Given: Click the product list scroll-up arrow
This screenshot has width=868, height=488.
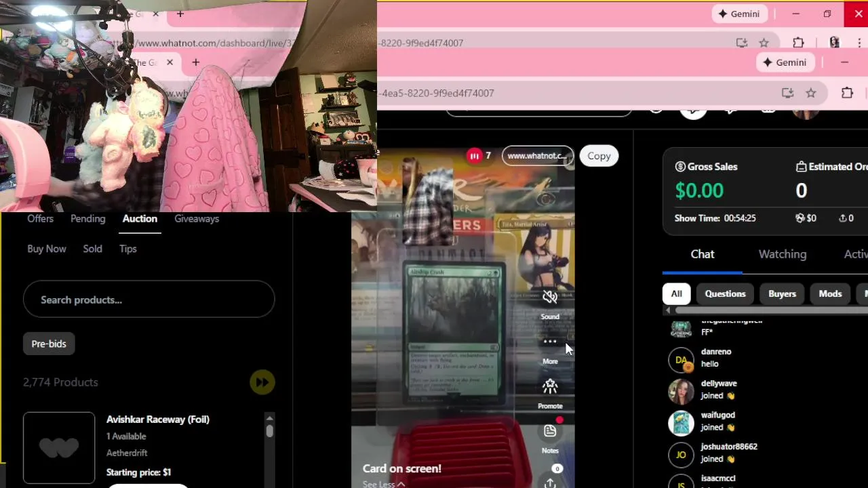Looking at the screenshot, I should point(269,418).
